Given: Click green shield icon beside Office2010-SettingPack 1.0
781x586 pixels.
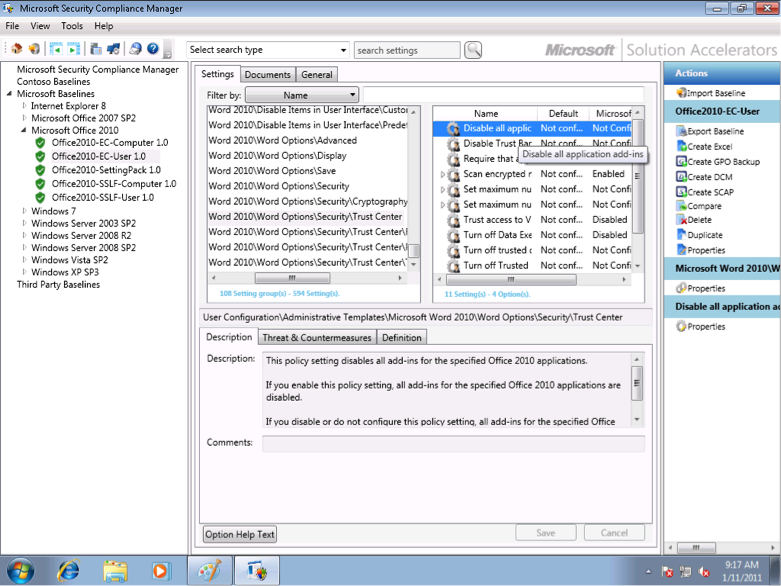Looking at the screenshot, I should pyautogui.click(x=40, y=170).
